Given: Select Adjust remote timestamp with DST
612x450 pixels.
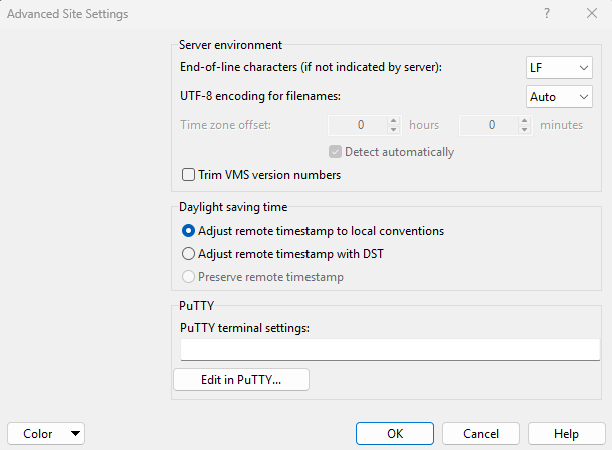Looking at the screenshot, I should [188, 254].
